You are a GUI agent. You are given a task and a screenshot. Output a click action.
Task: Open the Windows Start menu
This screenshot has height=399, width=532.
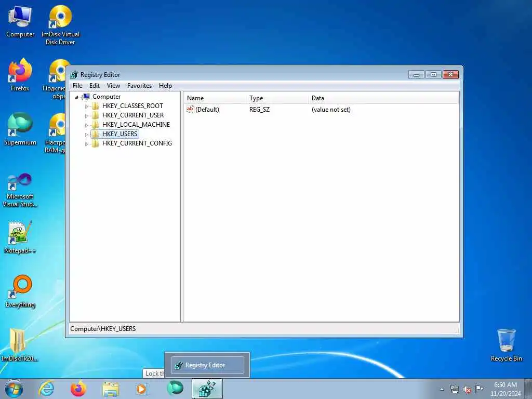pyautogui.click(x=14, y=389)
